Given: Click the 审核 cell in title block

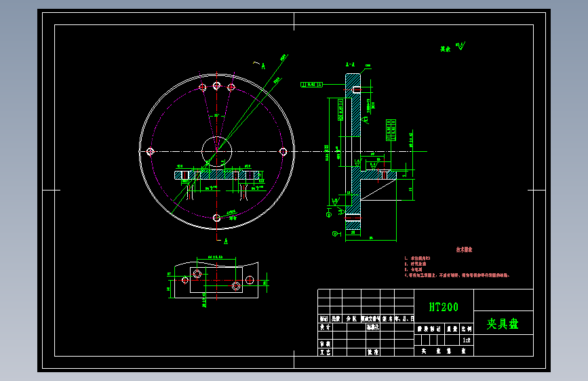Looking at the screenshot, I should pyautogui.click(x=325, y=344).
